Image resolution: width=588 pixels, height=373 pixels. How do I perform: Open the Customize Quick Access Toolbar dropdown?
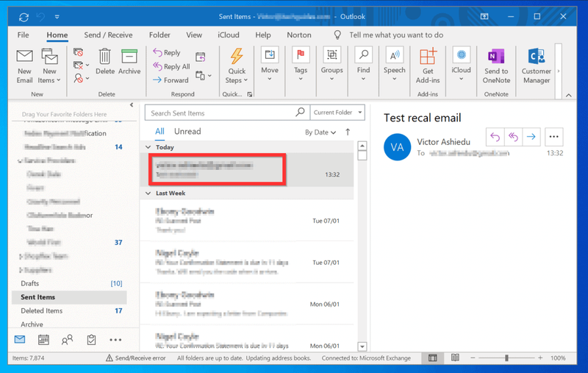click(x=57, y=17)
